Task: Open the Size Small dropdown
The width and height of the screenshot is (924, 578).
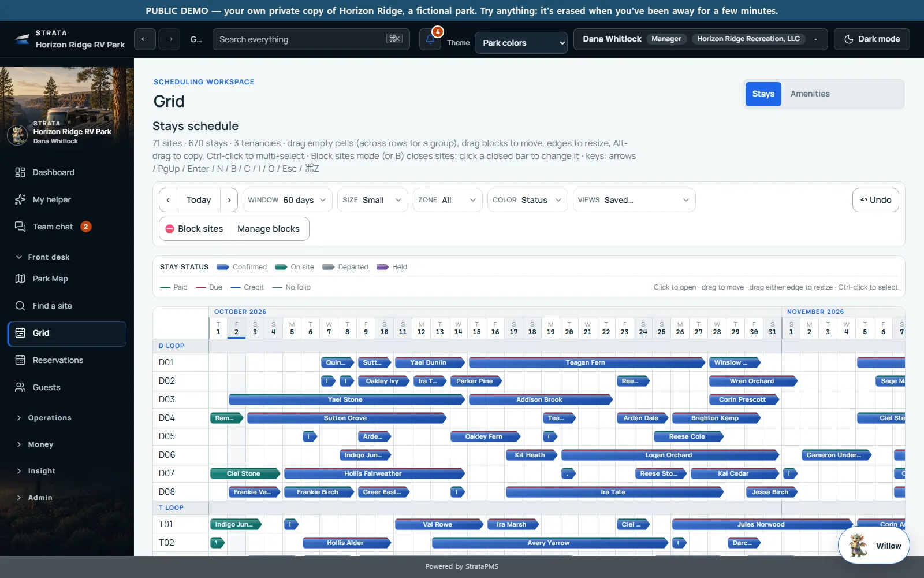Action: point(372,200)
